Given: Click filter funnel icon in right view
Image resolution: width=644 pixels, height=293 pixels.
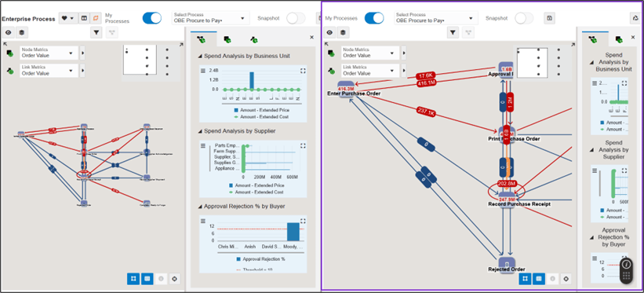Looking at the screenshot, I should [x=453, y=32].
